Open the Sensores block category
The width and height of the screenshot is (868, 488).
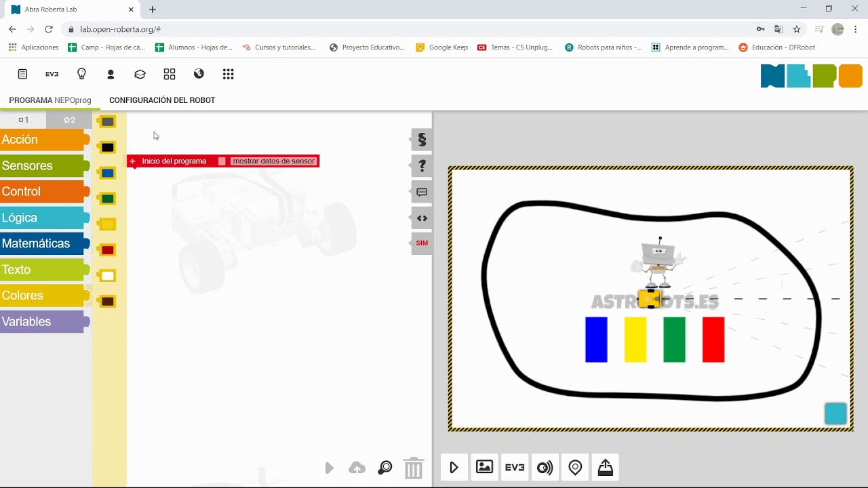coord(45,165)
